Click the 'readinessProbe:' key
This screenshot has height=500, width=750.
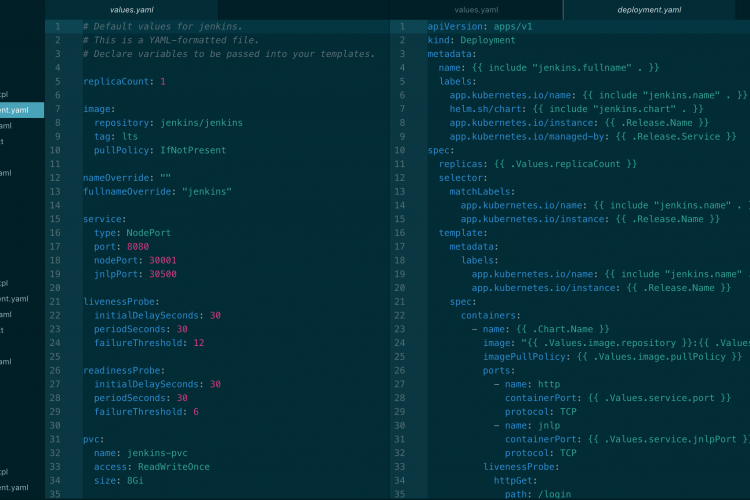tap(124, 371)
